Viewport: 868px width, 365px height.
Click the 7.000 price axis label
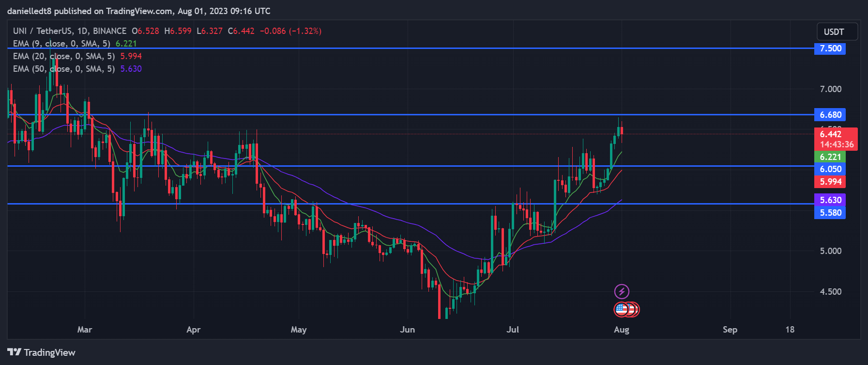pos(830,89)
